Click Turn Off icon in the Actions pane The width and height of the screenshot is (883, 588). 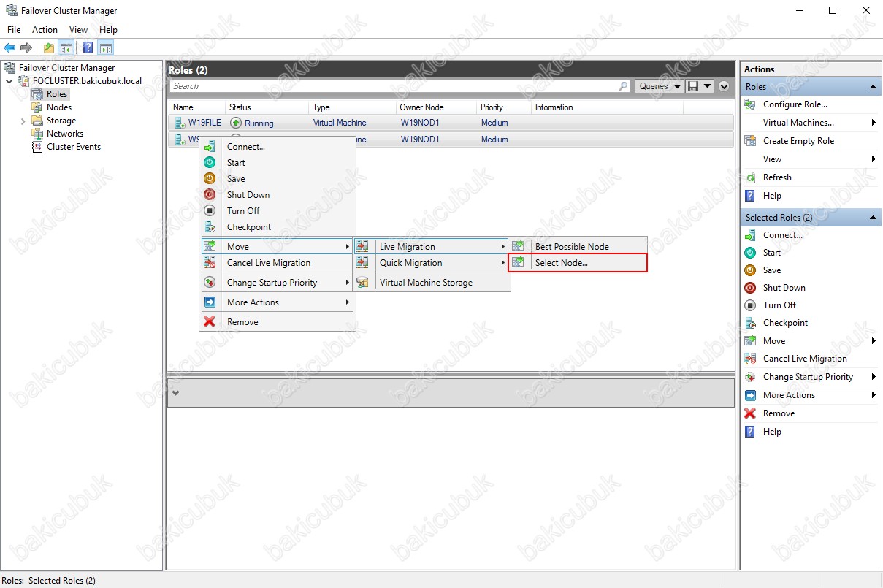750,305
